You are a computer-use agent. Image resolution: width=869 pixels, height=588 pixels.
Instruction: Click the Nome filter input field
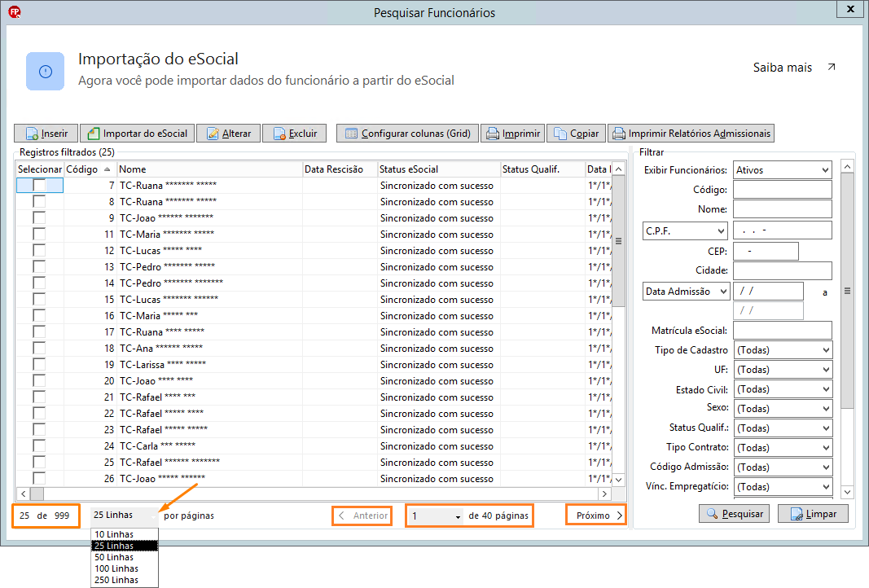point(783,209)
